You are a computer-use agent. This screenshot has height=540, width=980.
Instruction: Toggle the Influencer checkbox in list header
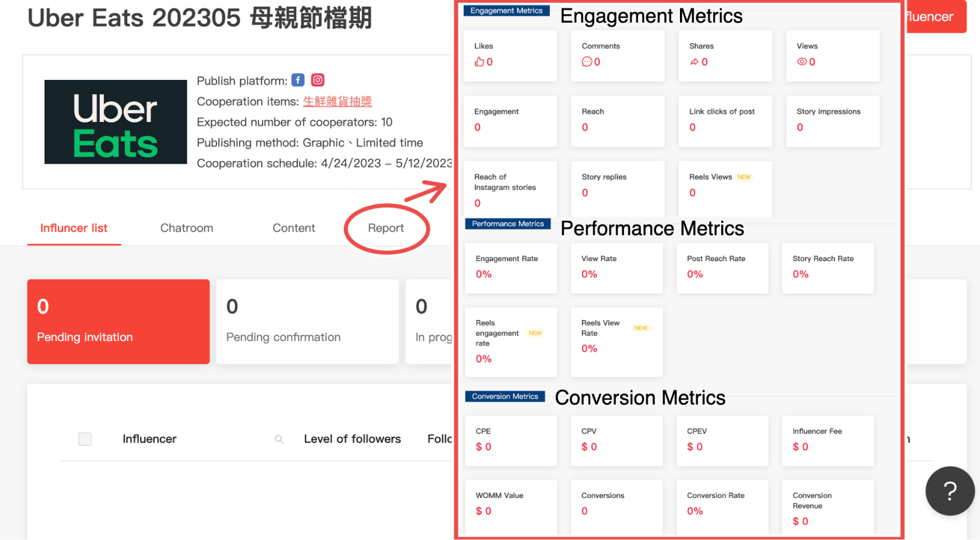(84, 438)
